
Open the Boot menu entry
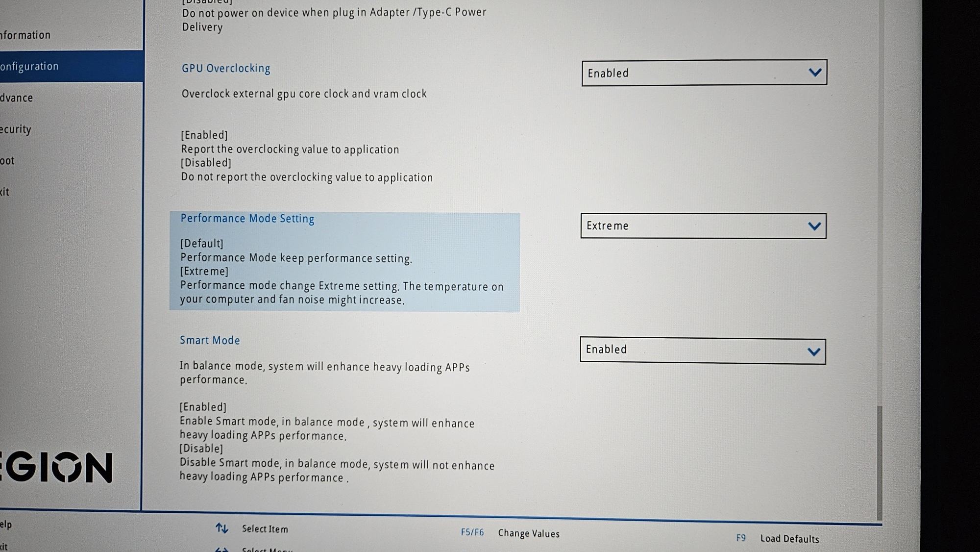pyautogui.click(x=7, y=161)
